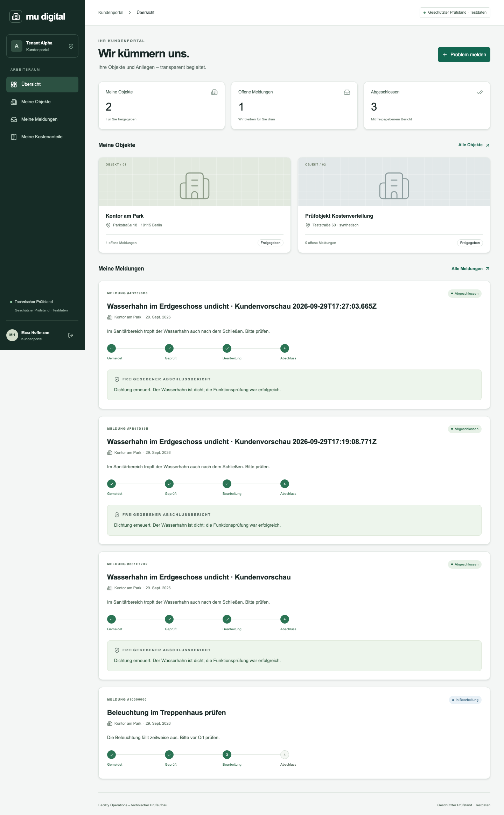The image size is (504, 815).
Task: Click the logout icon next to Mara Hoffmann
Action: 71,335
